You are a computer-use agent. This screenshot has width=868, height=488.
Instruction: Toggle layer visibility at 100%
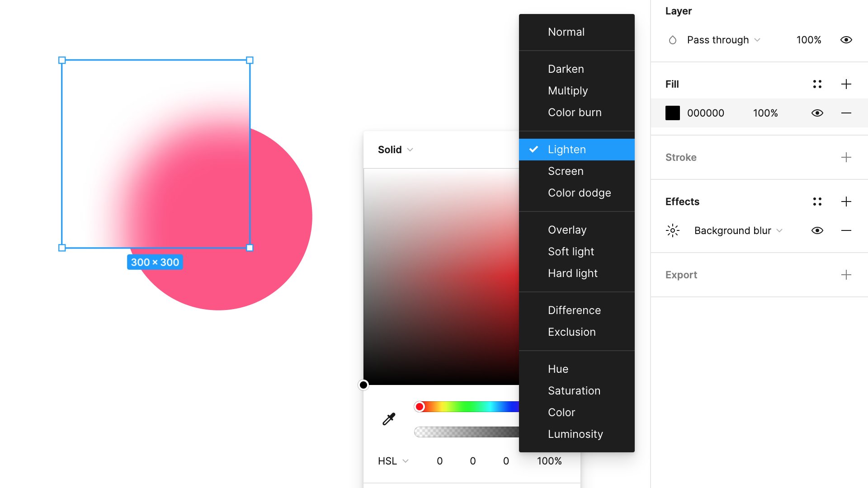847,39
